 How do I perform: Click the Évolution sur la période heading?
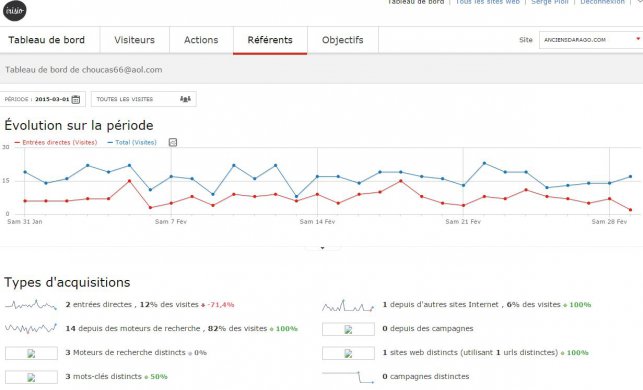(79, 125)
